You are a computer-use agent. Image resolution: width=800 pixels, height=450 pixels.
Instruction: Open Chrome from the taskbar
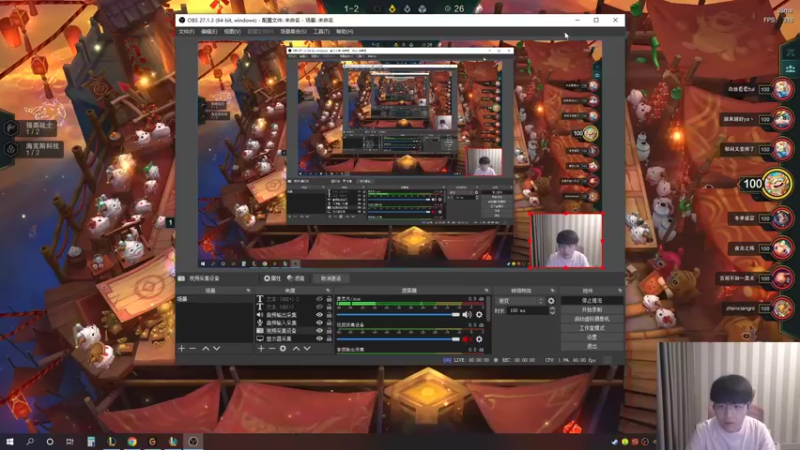tap(132, 441)
